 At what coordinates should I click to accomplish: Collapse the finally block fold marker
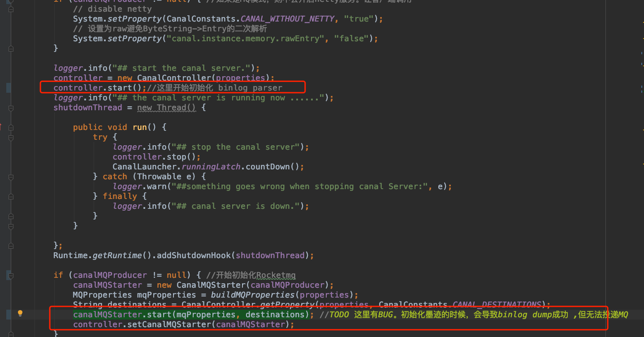point(10,196)
